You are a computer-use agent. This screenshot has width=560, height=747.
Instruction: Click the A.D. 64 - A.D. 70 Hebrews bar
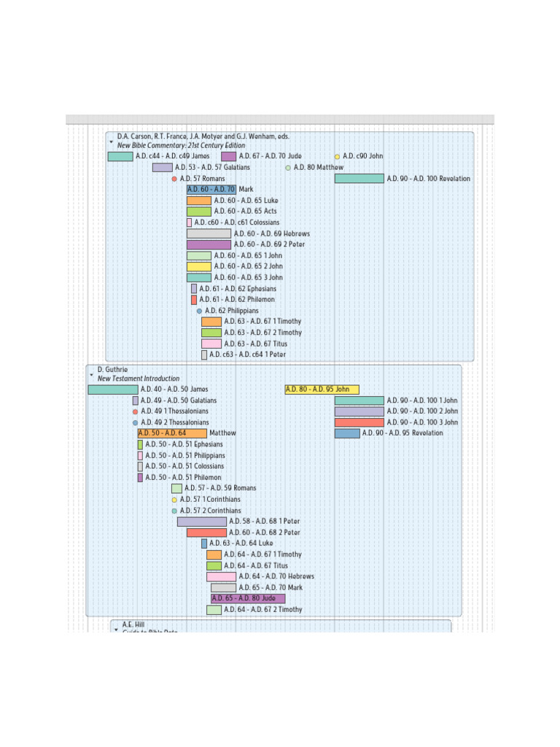222,577
